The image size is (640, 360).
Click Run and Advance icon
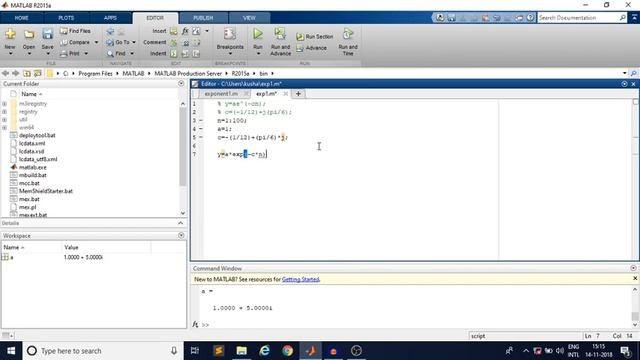[280, 34]
